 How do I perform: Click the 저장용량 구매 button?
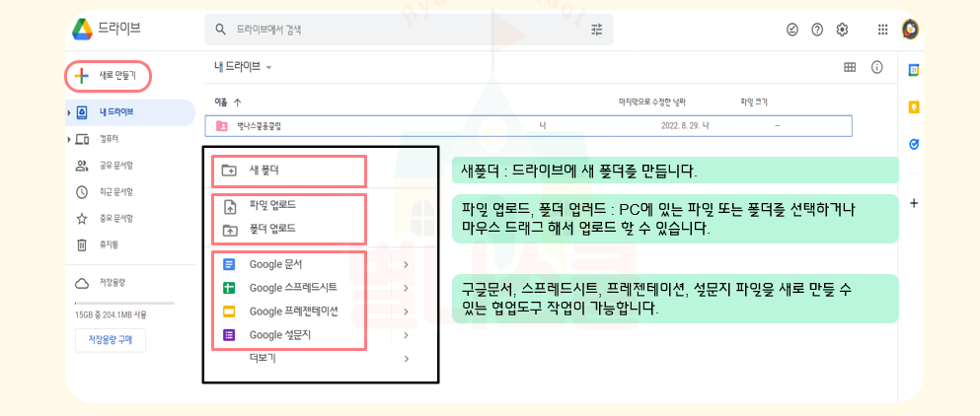(x=110, y=340)
